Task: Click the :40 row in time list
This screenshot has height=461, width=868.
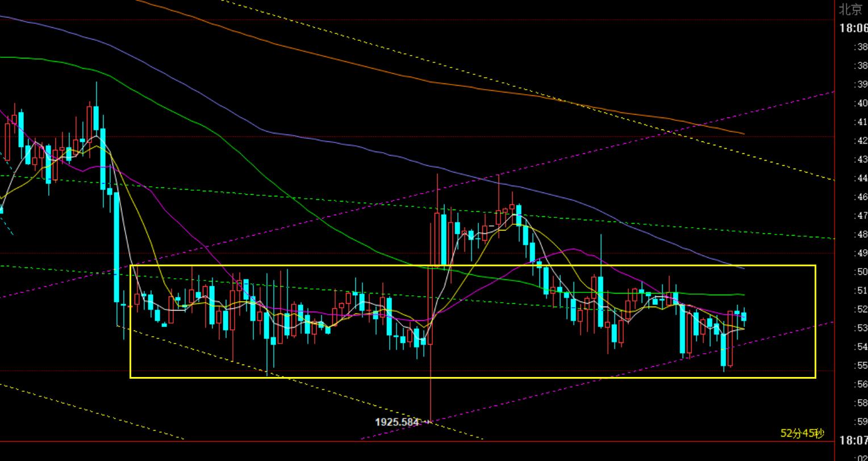Action: (860, 103)
